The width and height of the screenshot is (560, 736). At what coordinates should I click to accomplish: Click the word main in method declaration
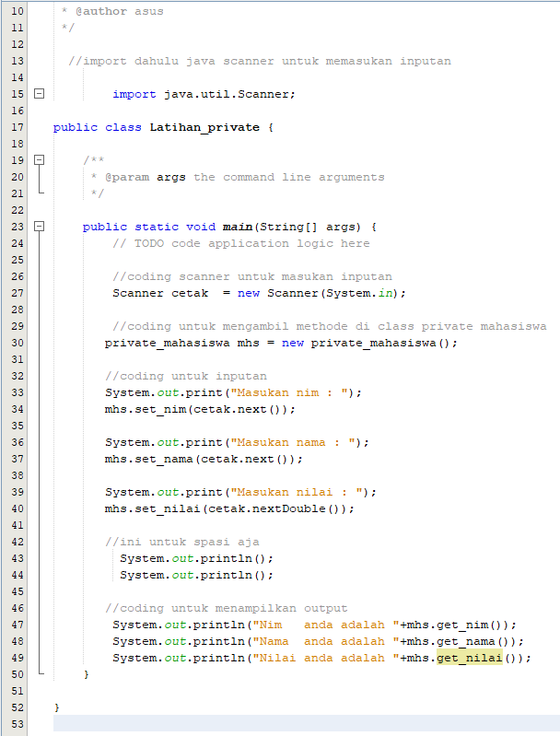[x=238, y=227]
